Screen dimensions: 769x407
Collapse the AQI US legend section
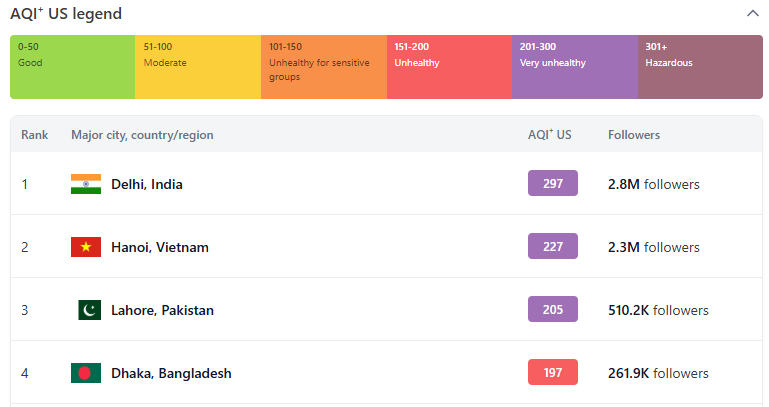click(x=752, y=14)
